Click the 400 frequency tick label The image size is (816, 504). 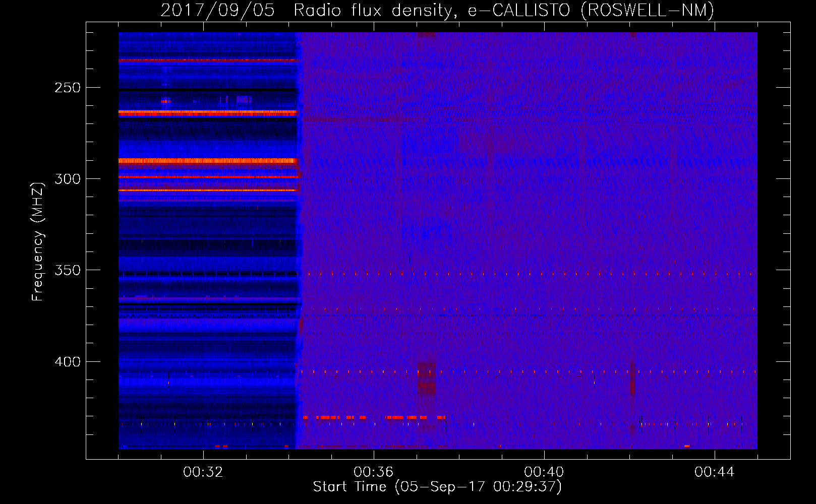[68, 362]
